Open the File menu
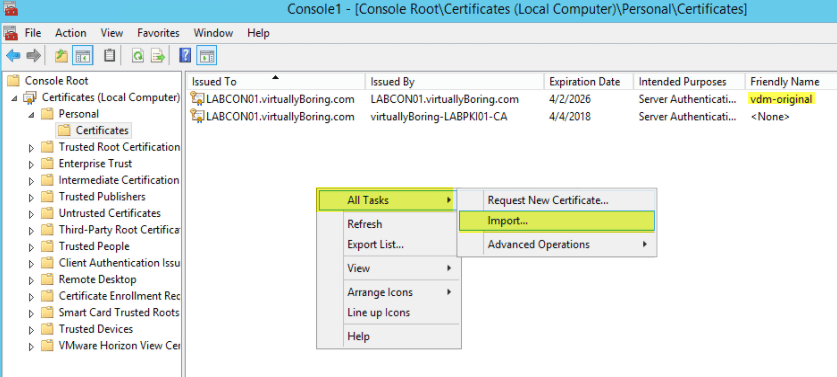 tap(33, 33)
